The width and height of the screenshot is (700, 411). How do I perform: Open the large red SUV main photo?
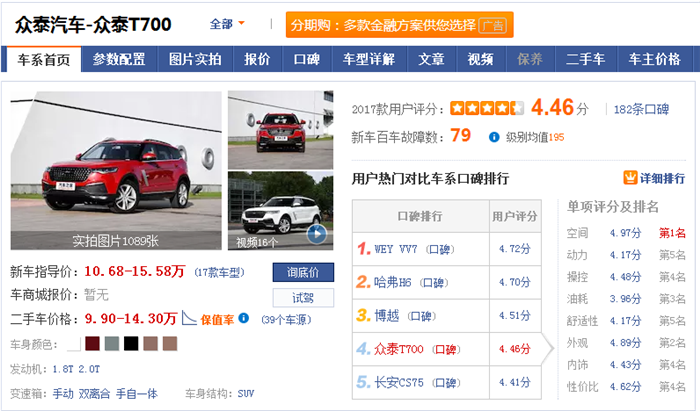(x=116, y=170)
